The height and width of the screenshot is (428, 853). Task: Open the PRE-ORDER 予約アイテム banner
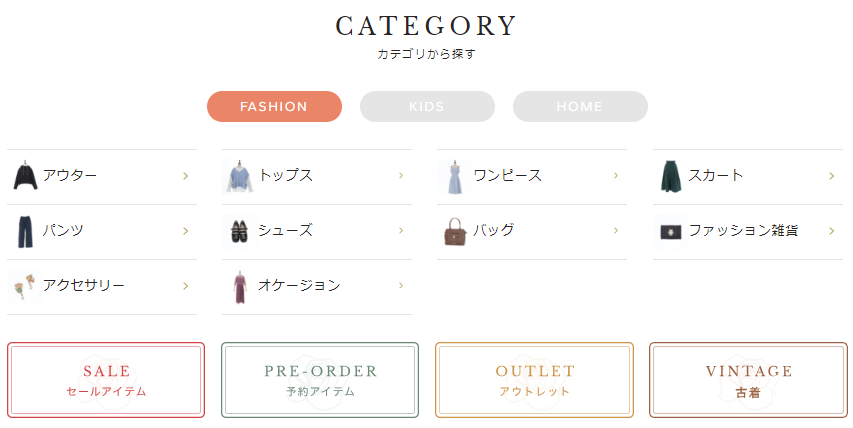(x=320, y=380)
